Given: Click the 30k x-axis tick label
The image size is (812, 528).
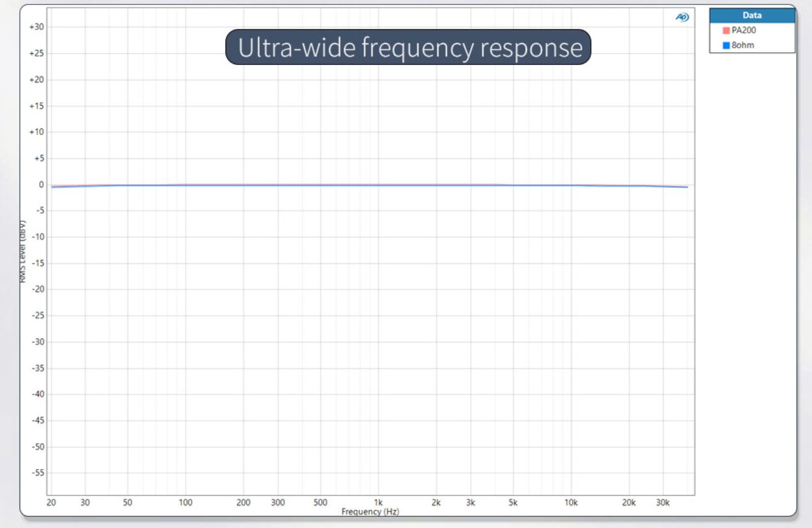Looking at the screenshot, I should click(662, 502).
